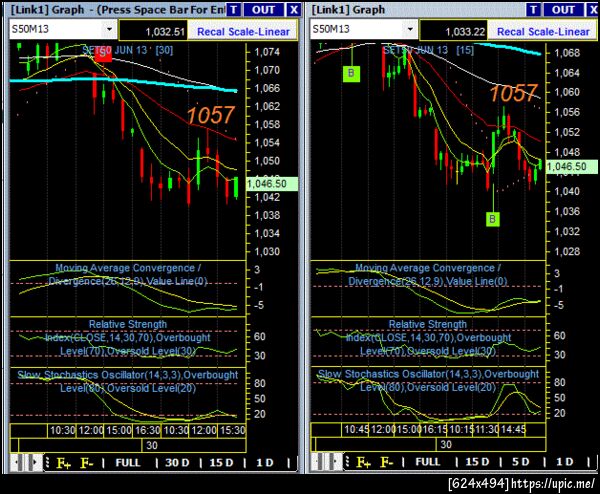Screen dimensions: 600x494
Task: Click toolbar grip dots on left graph
Action: click(x=47, y=463)
